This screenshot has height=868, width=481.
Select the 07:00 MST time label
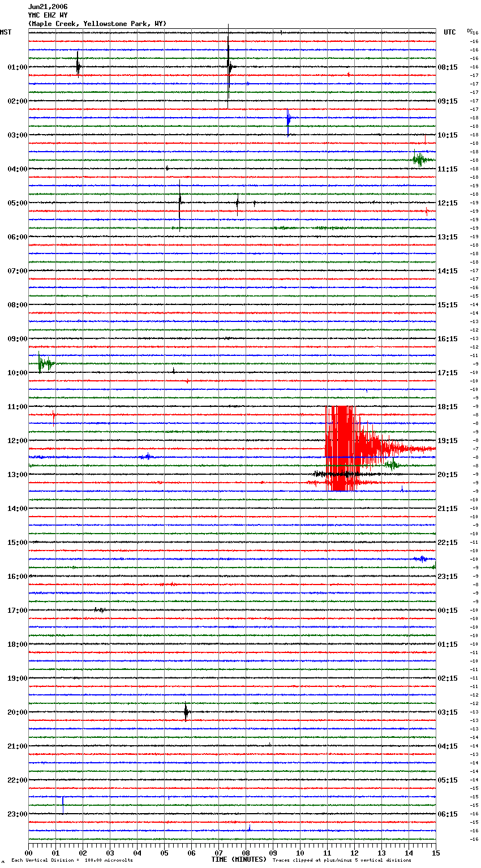18,271
